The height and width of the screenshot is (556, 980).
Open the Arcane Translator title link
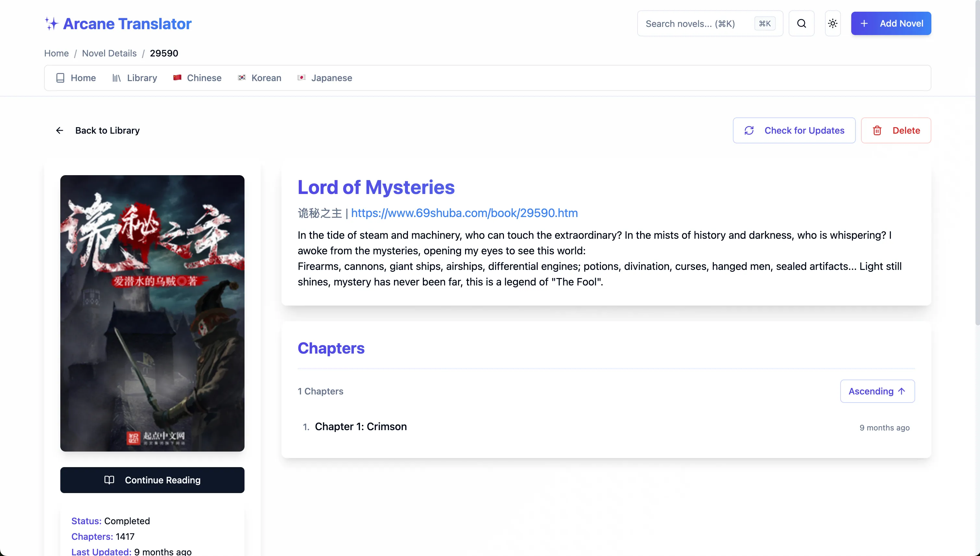127,24
